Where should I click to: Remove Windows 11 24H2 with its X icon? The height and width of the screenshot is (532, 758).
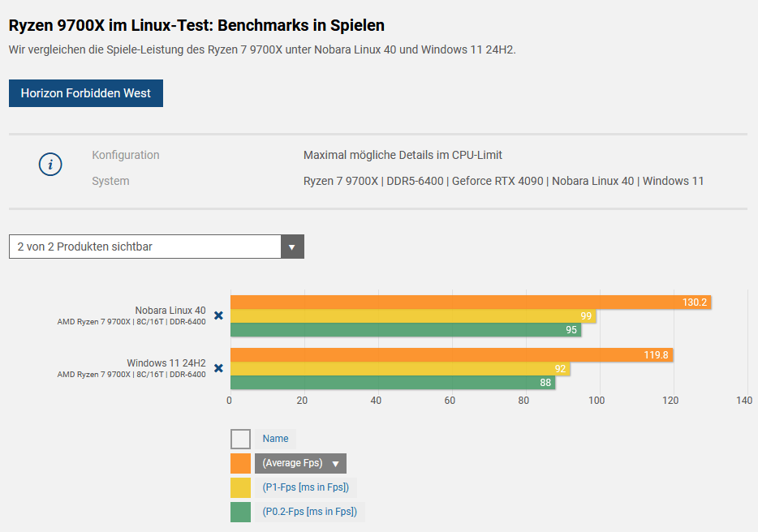pos(218,368)
